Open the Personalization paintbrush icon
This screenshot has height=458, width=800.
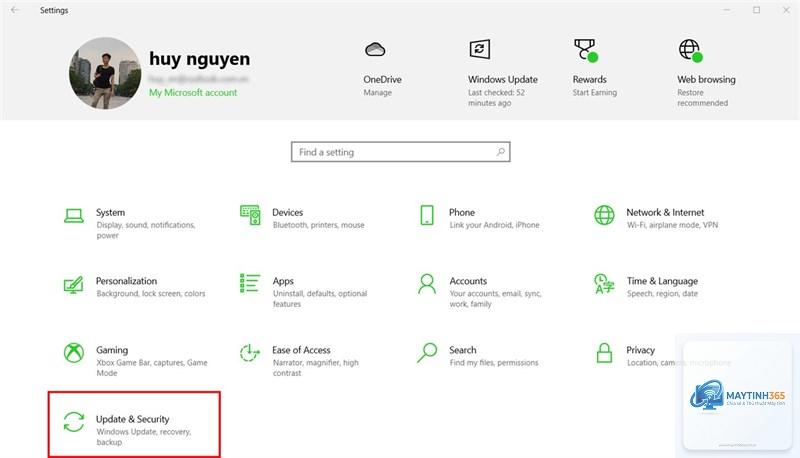point(73,285)
